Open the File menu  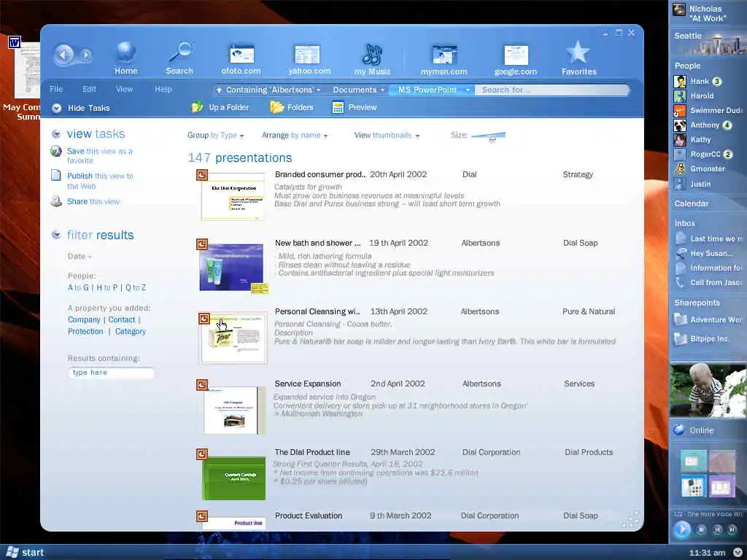pos(56,89)
